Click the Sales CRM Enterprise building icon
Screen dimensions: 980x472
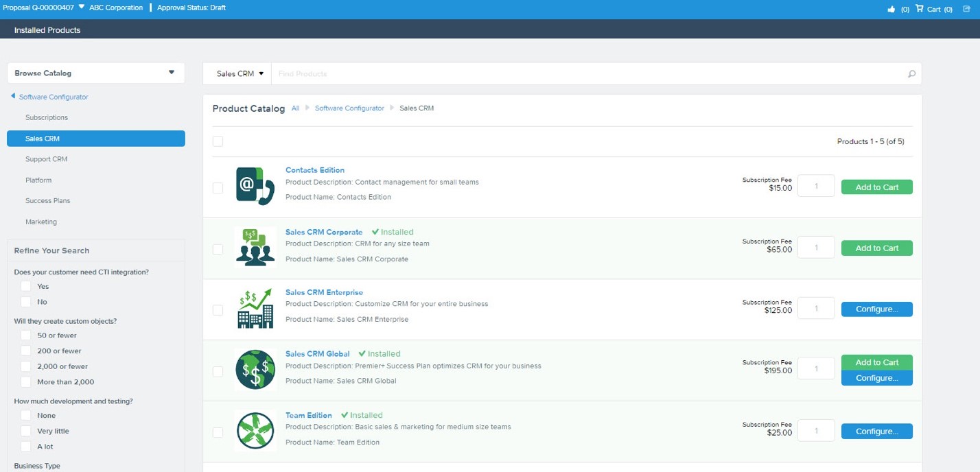[255, 309]
